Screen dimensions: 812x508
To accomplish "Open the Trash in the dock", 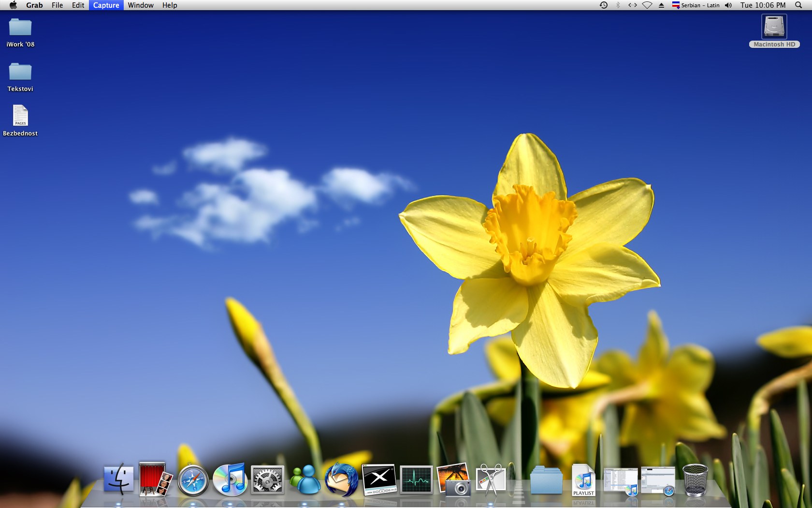I will 695,480.
